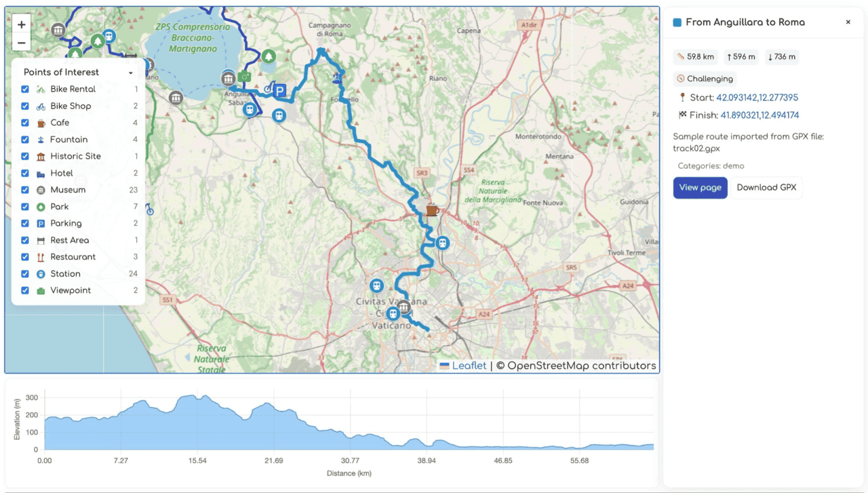Screen dimensions: 868x493
Task: Select the Historic Site marker top-left
Action: coord(60,31)
